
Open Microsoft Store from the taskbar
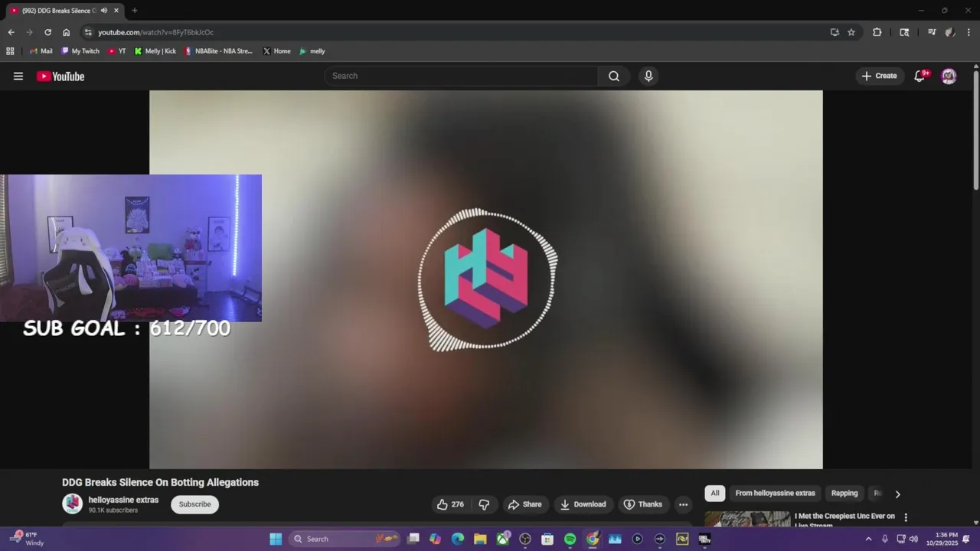(x=547, y=539)
